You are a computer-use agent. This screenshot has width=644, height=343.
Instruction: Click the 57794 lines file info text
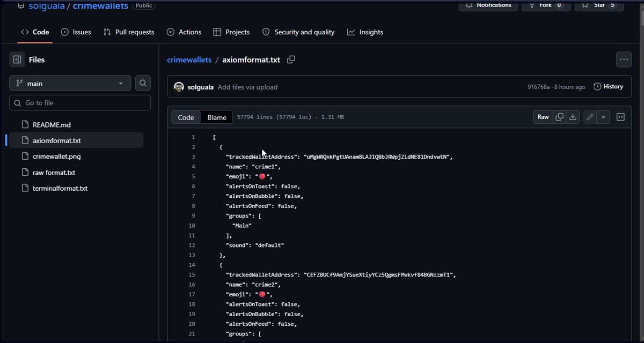pyautogui.click(x=290, y=117)
